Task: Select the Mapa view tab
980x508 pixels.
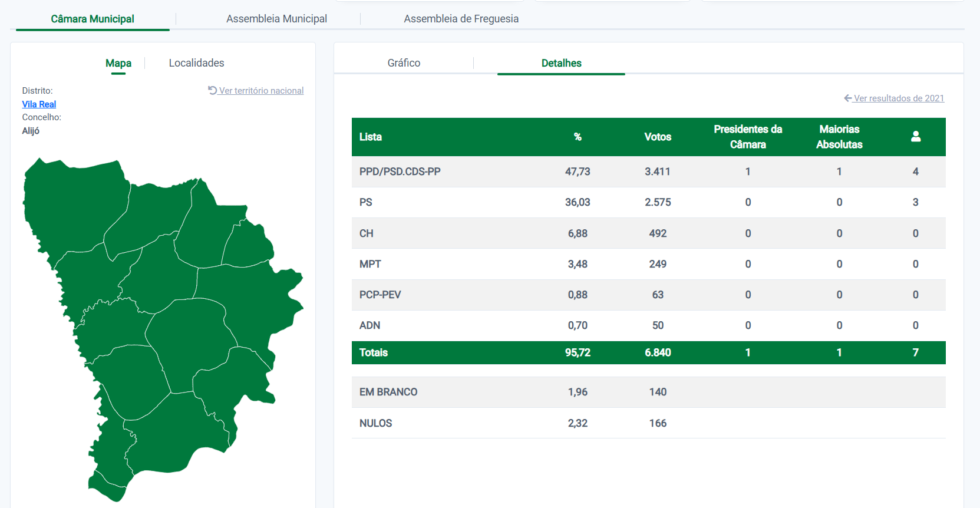Action: coord(118,63)
